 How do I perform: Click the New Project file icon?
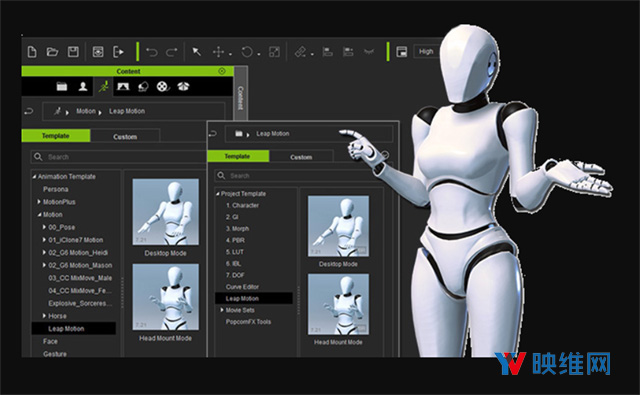point(32,52)
